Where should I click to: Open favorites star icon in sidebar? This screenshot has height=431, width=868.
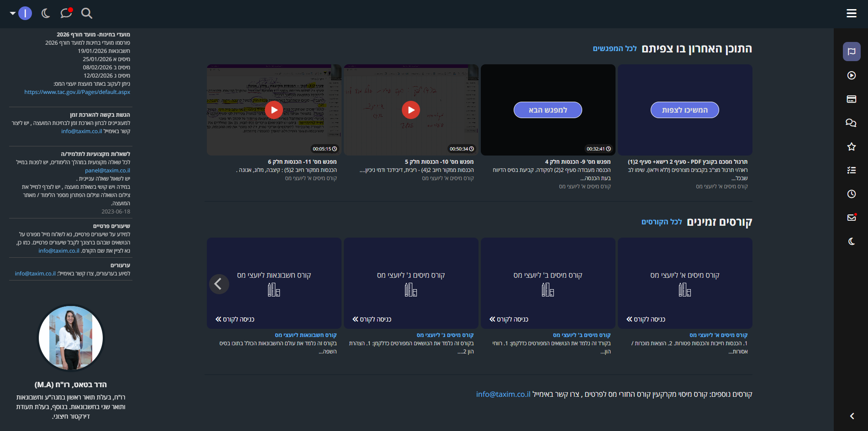click(852, 146)
